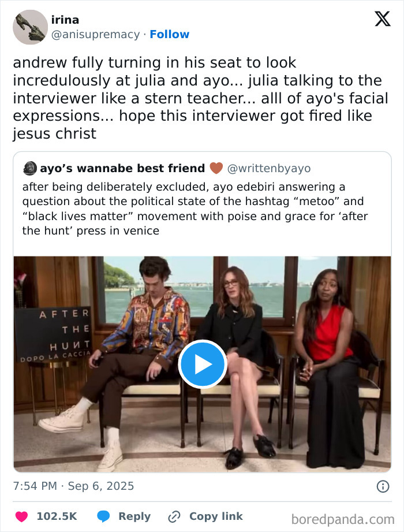404x532 pixels.
Task: Click the X logo icon
Action: tap(382, 19)
